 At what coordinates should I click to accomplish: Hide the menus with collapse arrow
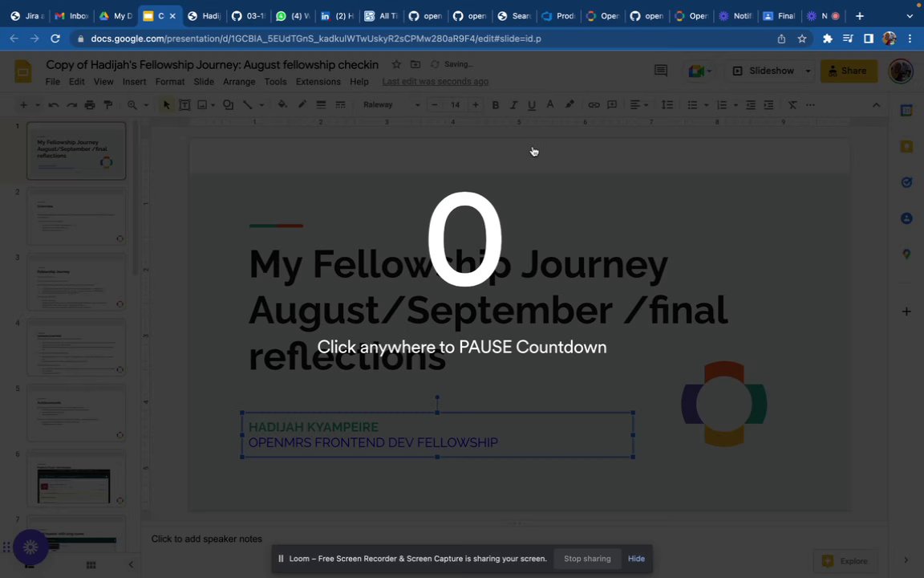click(x=876, y=105)
